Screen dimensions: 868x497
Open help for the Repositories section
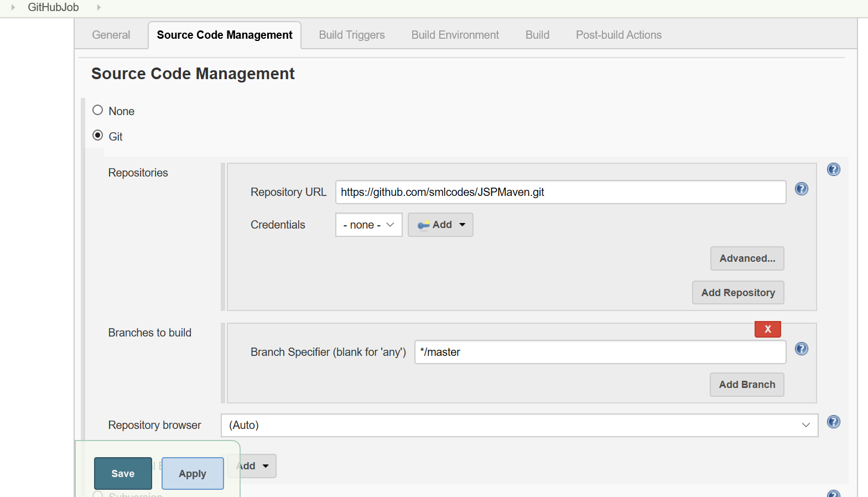[x=833, y=169]
